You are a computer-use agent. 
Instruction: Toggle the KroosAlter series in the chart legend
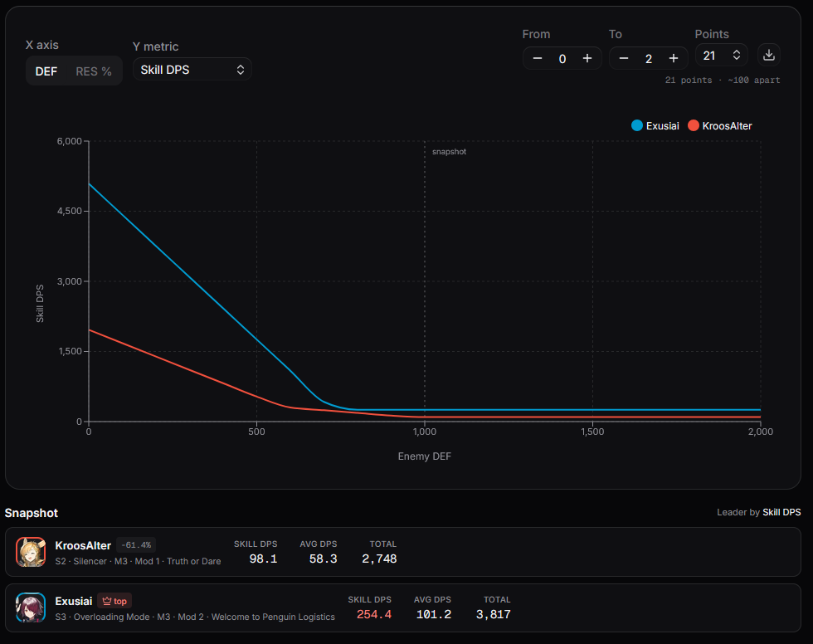[x=720, y=125]
